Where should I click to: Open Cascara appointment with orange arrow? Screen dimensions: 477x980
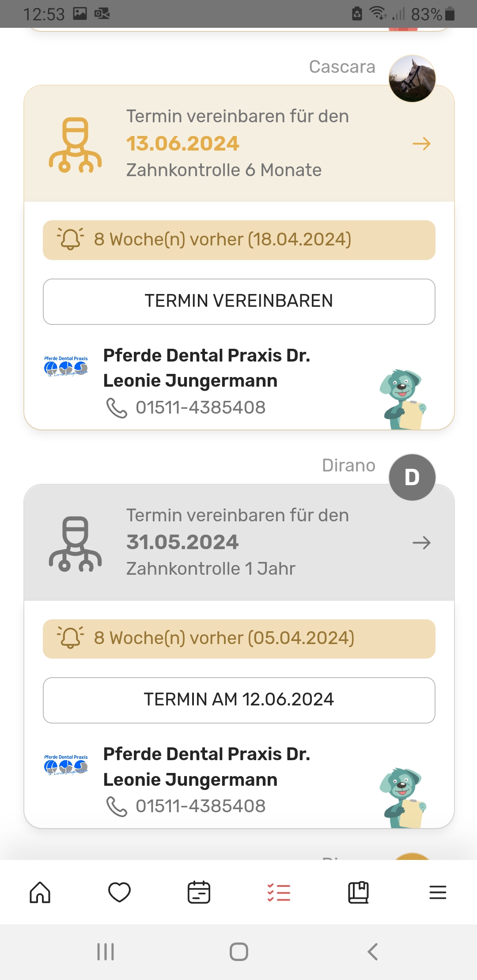click(x=421, y=144)
